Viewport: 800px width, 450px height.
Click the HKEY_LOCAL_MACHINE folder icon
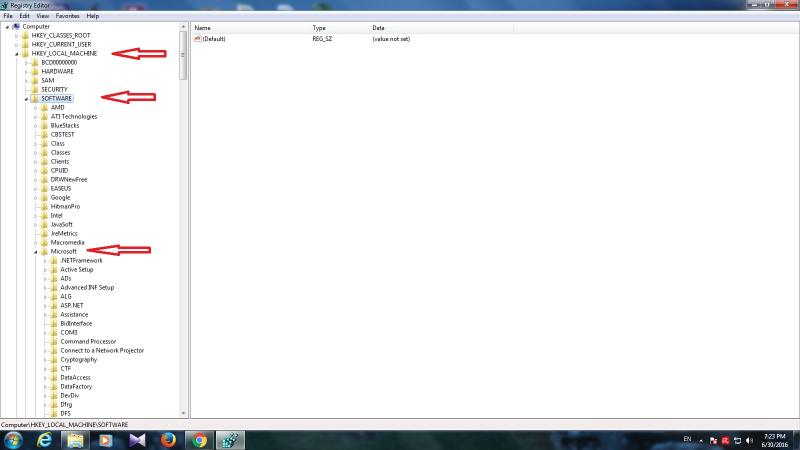point(25,54)
